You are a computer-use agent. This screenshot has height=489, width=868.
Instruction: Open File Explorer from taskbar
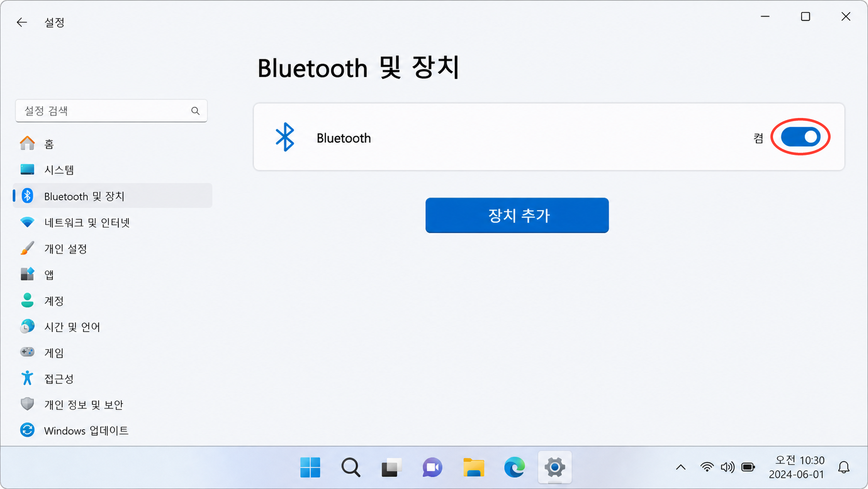(473, 468)
